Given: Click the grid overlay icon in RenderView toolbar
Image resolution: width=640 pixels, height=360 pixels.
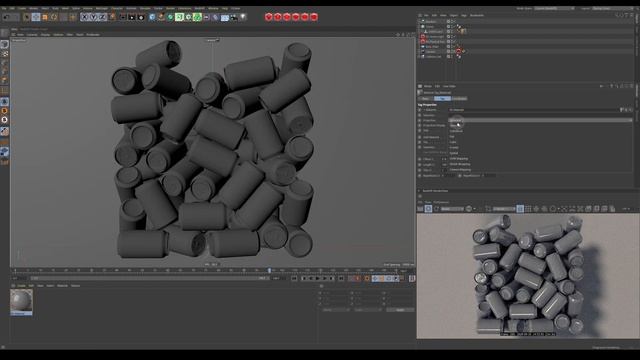Looking at the screenshot, I should (528, 209).
